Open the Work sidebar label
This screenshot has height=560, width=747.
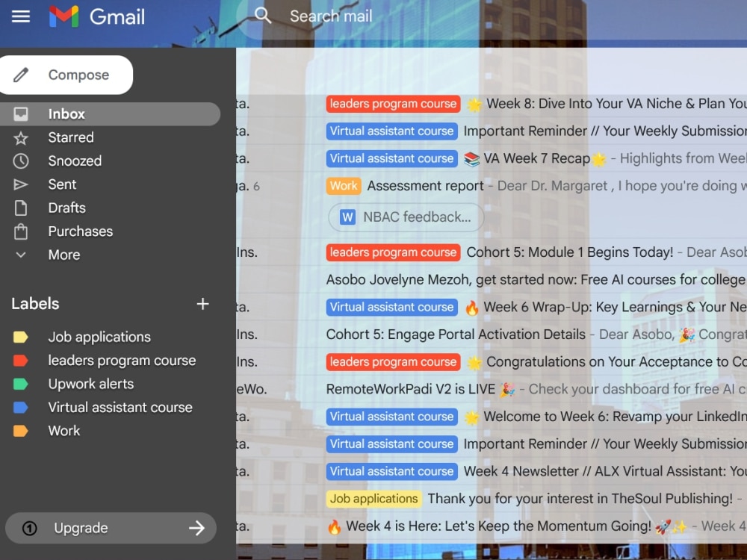pos(110,431)
